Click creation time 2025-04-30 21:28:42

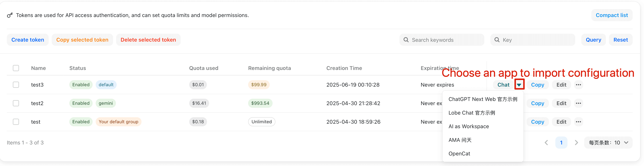(353, 103)
